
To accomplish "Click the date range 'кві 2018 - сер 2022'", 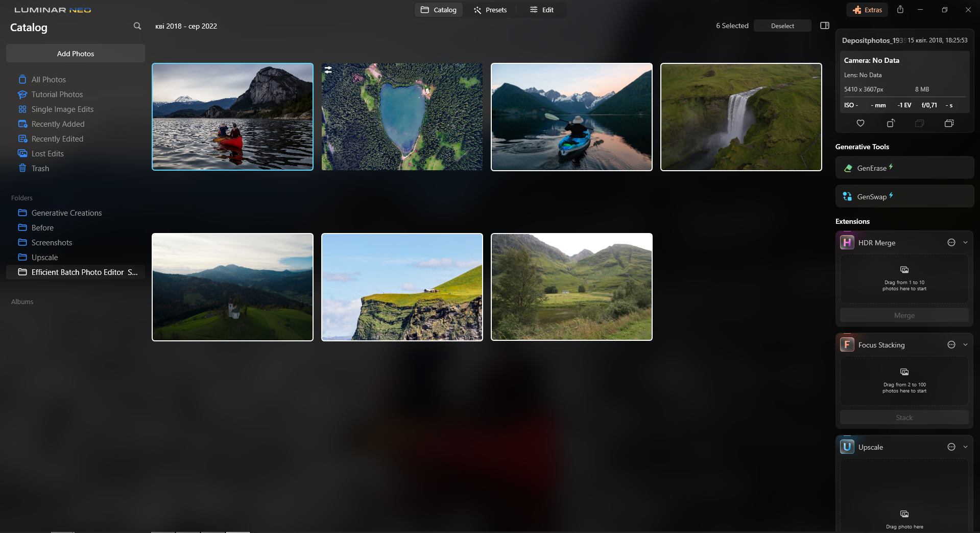I will coord(186,26).
